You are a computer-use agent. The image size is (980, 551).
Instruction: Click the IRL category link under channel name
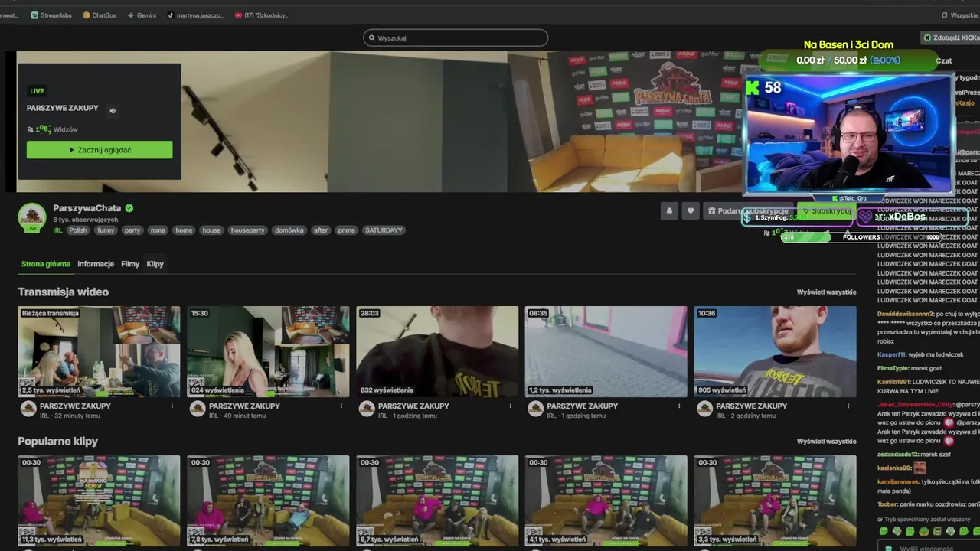pyautogui.click(x=57, y=230)
